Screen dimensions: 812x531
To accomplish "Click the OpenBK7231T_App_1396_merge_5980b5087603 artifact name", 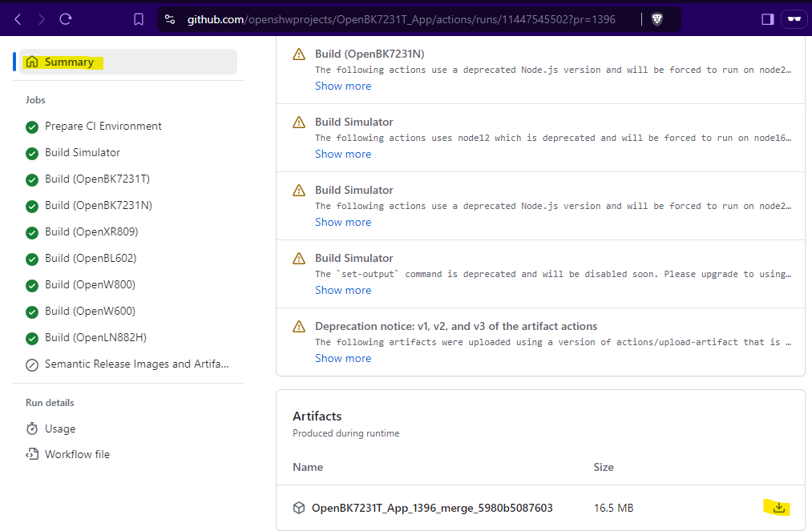I will point(432,509).
